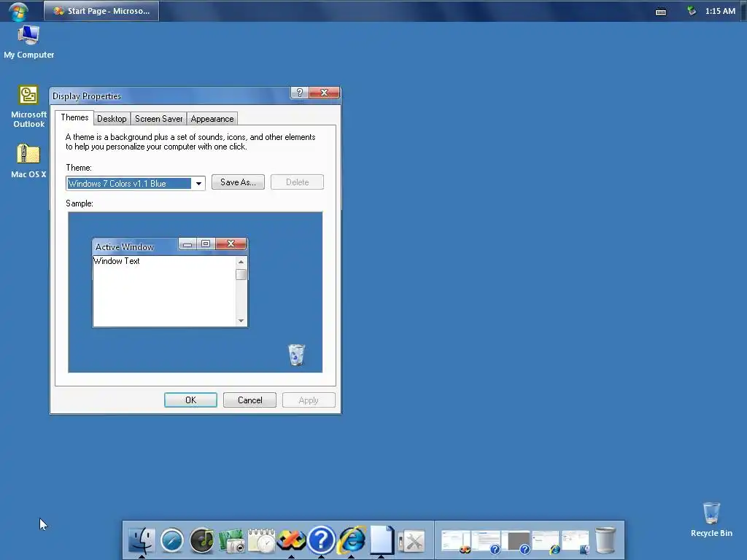Click the Display Properties title bar
Viewport: 747px width, 560px height.
169,96
